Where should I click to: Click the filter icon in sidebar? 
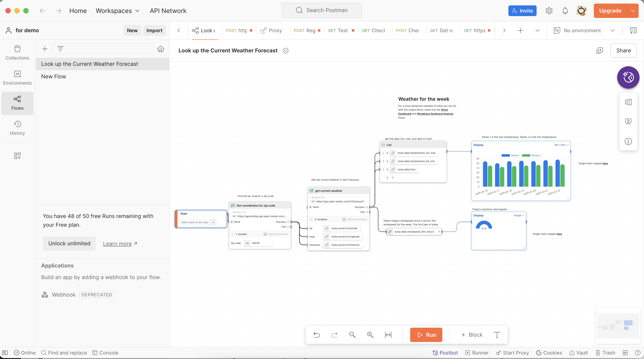(60, 49)
